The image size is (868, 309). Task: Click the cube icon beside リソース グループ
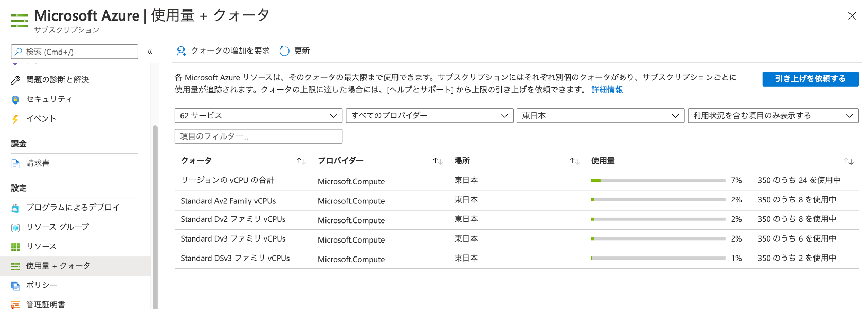(15, 227)
